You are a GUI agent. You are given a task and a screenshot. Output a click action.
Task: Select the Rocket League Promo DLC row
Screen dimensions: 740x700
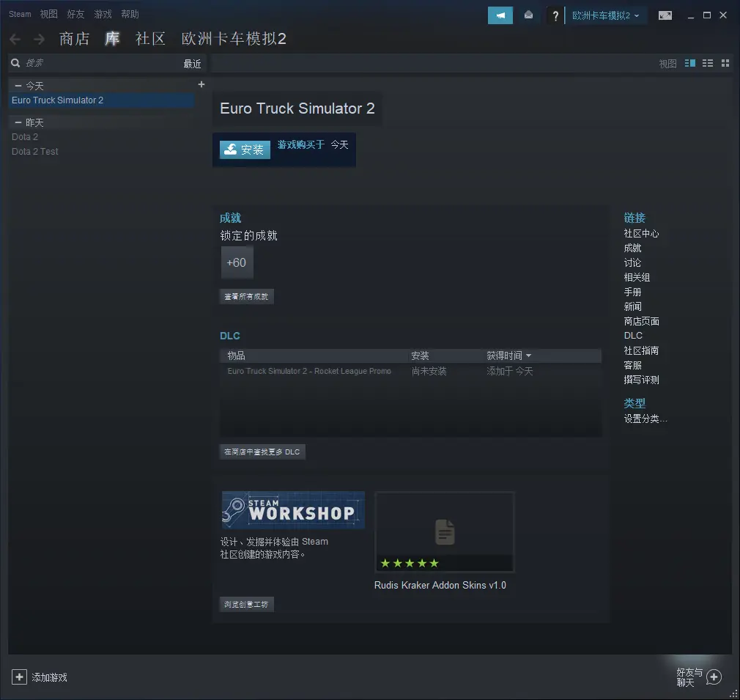pyautogui.click(x=410, y=372)
